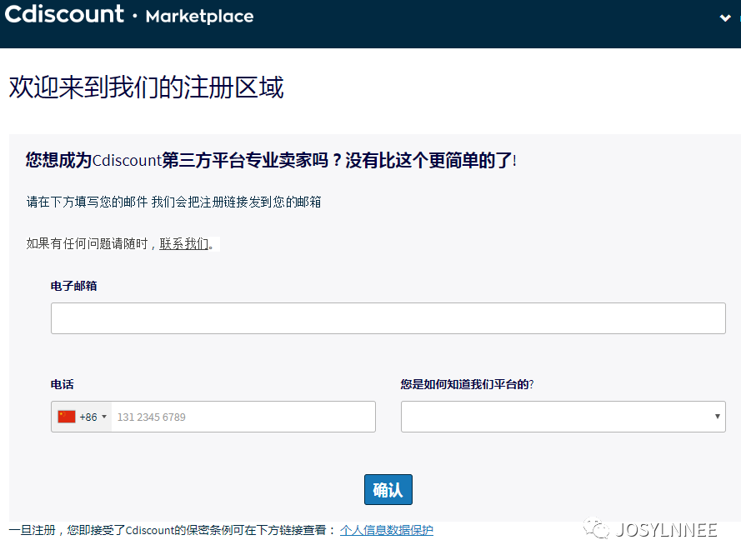Click the China flag icon in phone field
This screenshot has height=560, width=741.
click(x=65, y=417)
